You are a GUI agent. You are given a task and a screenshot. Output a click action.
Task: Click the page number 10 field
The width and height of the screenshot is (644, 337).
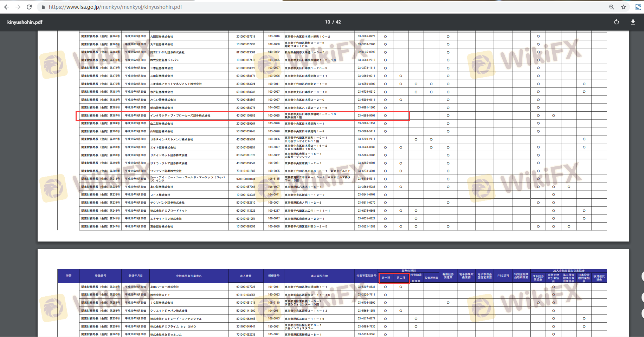coord(327,22)
